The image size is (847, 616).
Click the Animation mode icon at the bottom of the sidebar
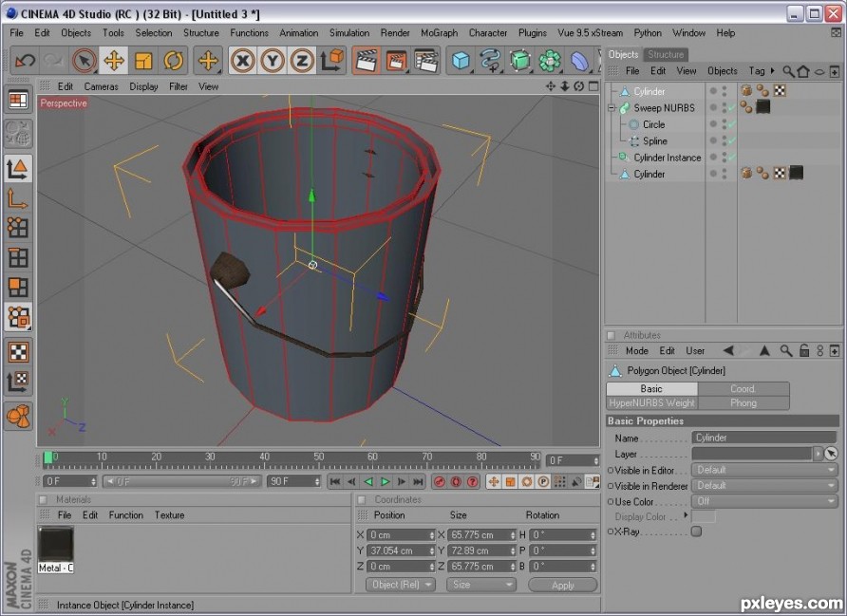point(18,417)
